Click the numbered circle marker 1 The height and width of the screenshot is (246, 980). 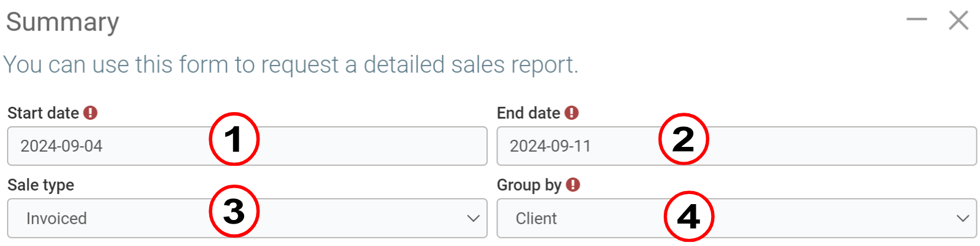(234, 139)
